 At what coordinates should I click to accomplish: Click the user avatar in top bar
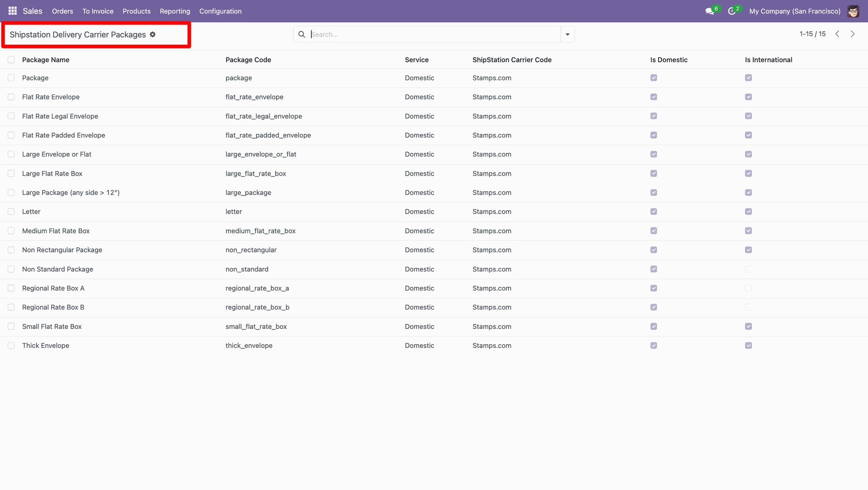click(x=853, y=11)
